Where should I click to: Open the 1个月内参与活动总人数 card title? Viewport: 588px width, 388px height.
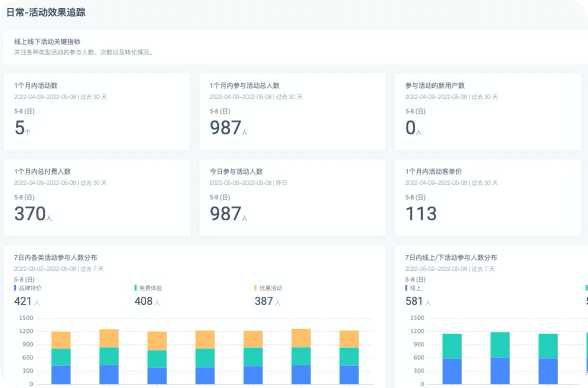(x=244, y=85)
